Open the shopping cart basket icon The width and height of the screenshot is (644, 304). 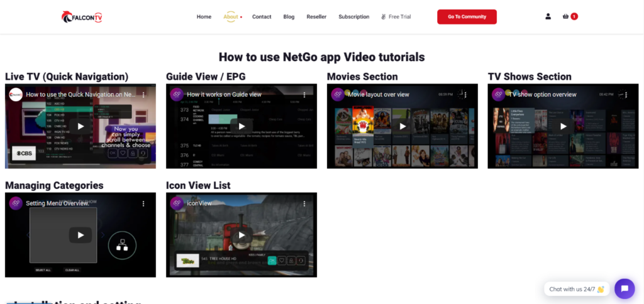(x=565, y=16)
